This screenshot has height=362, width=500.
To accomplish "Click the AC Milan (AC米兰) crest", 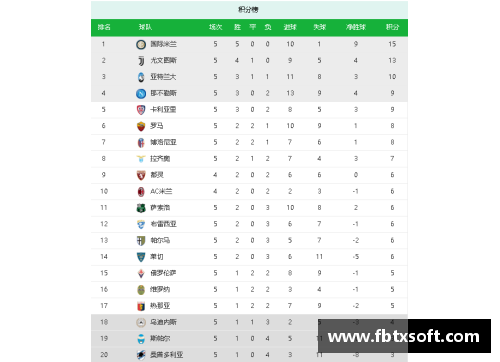I will pyautogui.click(x=141, y=191).
